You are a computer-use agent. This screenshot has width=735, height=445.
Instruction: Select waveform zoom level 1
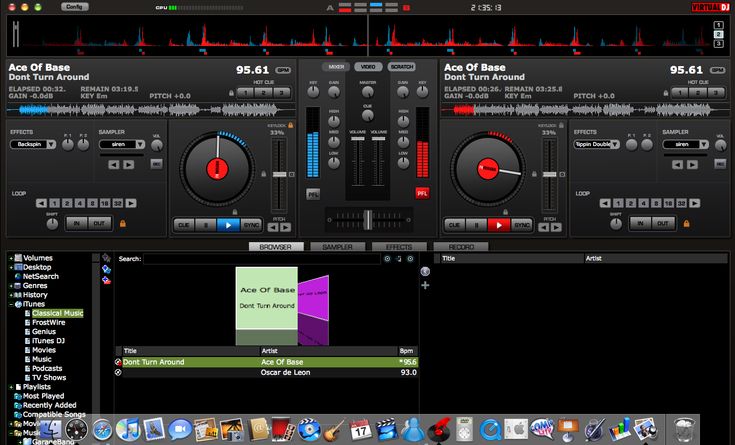click(718, 25)
